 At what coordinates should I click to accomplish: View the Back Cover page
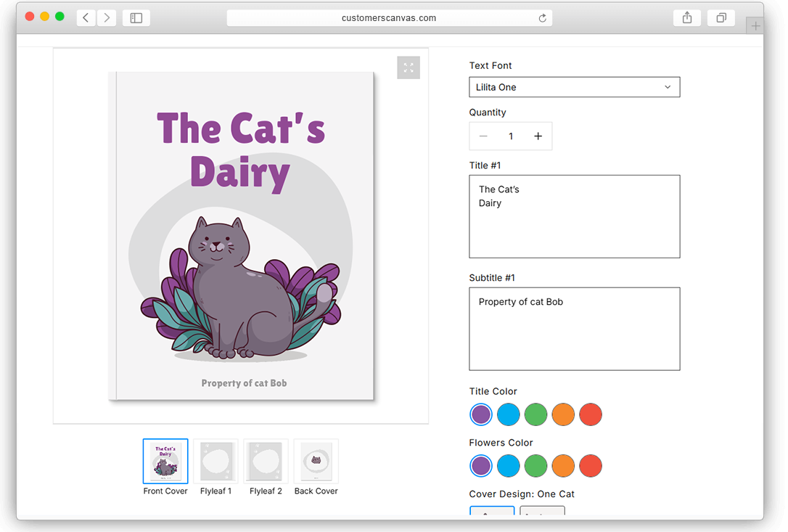click(x=316, y=462)
